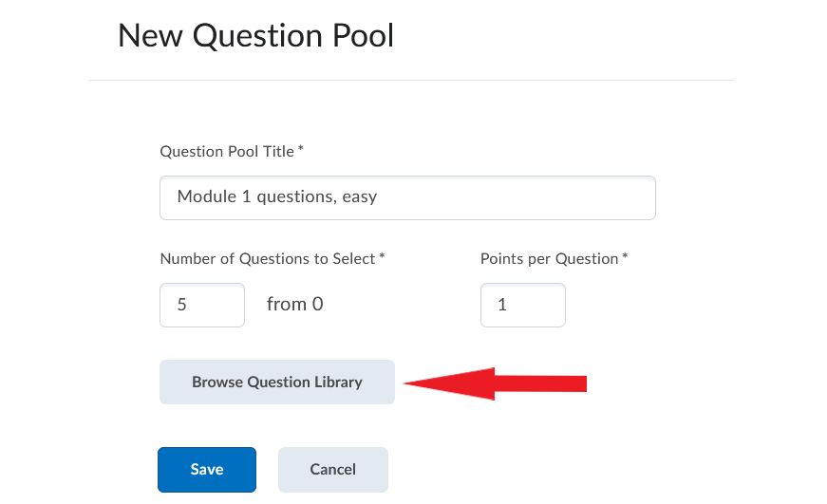The image size is (827, 504).
Task: Focus the Question Pool Title field
Action: pyautogui.click(x=407, y=197)
